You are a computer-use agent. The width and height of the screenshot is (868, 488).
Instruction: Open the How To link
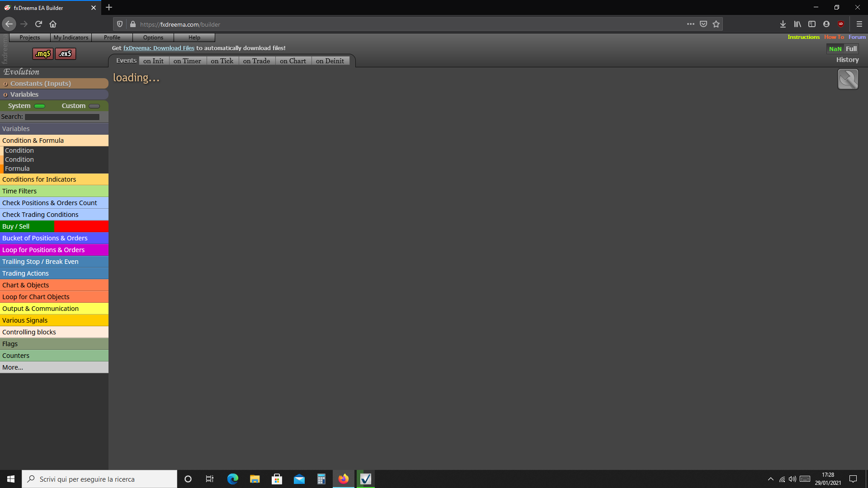click(x=834, y=37)
